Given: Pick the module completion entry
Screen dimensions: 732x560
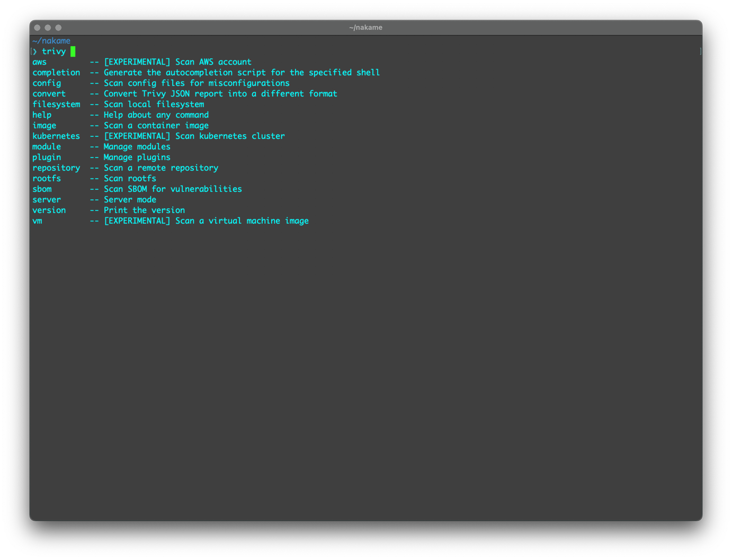Looking at the screenshot, I should click(47, 147).
